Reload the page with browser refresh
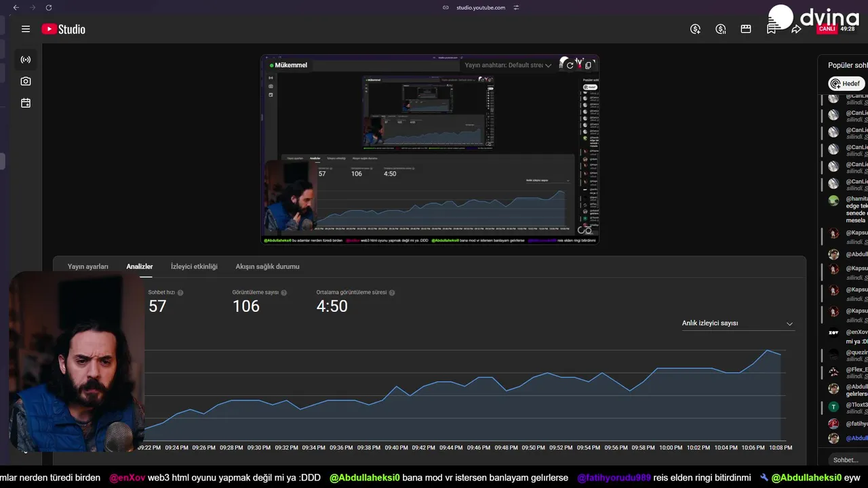 (x=49, y=7)
